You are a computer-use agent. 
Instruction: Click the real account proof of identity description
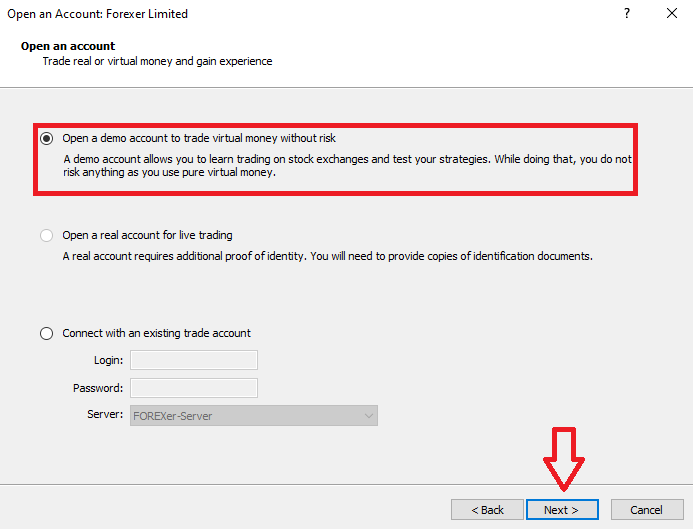pos(327,256)
